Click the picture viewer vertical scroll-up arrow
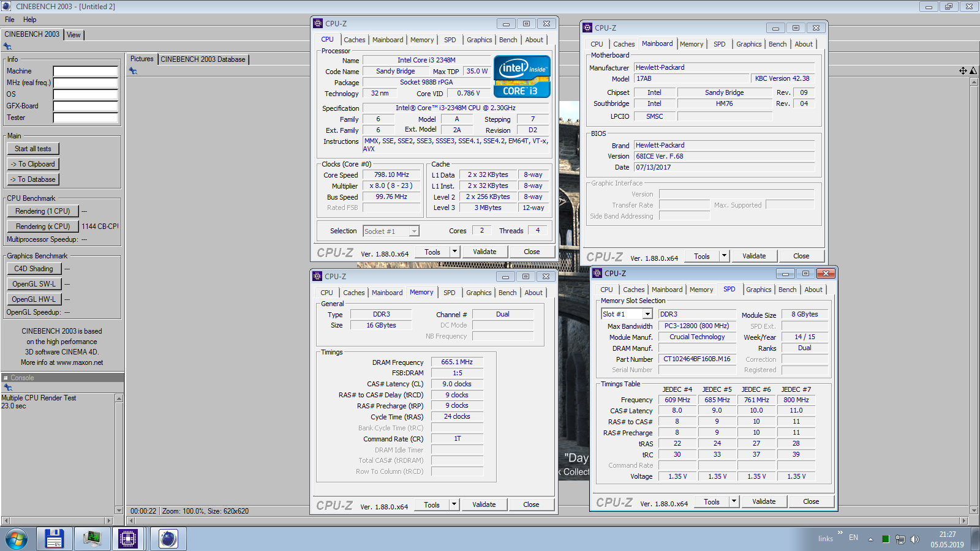The width and height of the screenshot is (980, 551). click(x=974, y=81)
